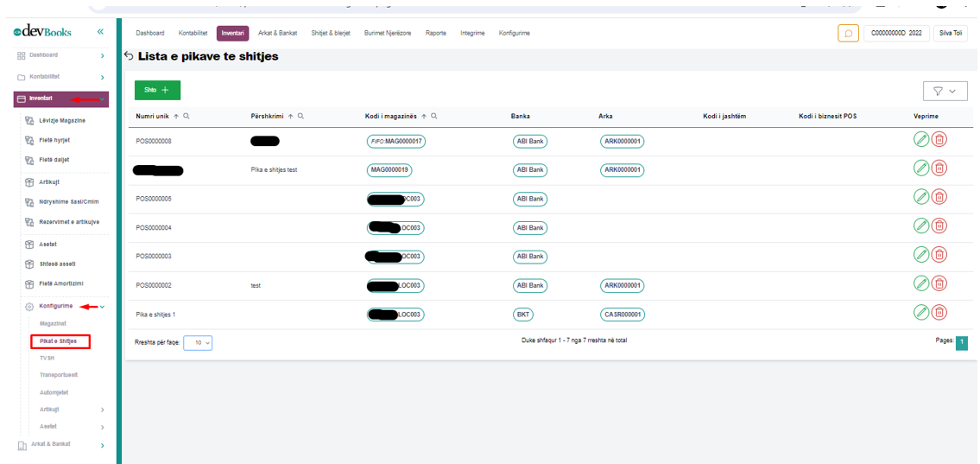
Task: Click the back arrow beside Lista e pikave
Action: pos(129,56)
